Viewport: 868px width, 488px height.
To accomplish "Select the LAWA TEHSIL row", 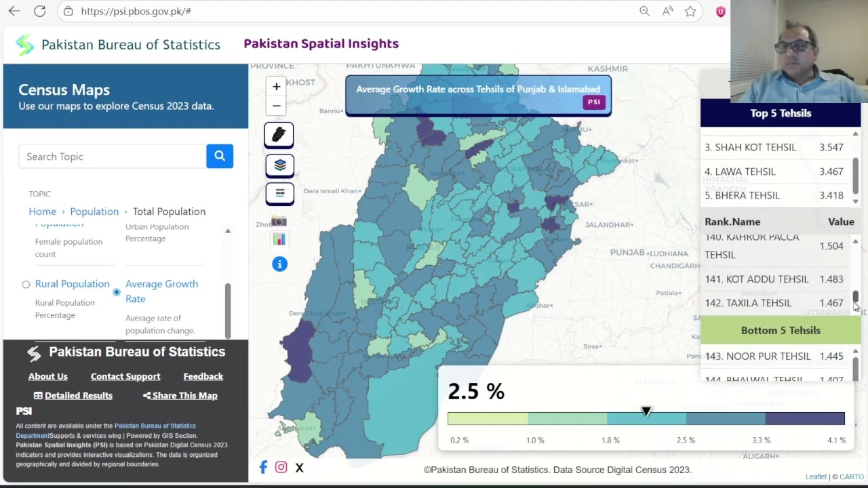I will point(774,171).
